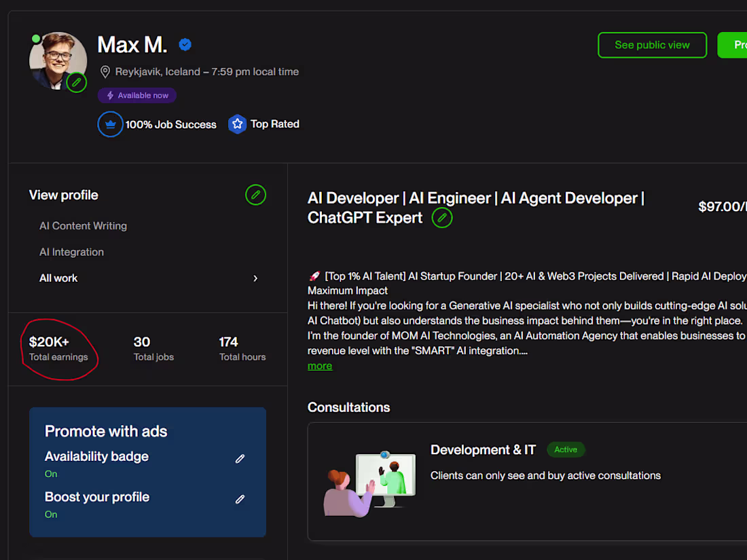Select AI Content Writing specialized profile
This screenshot has width=747, height=560.
click(x=83, y=225)
